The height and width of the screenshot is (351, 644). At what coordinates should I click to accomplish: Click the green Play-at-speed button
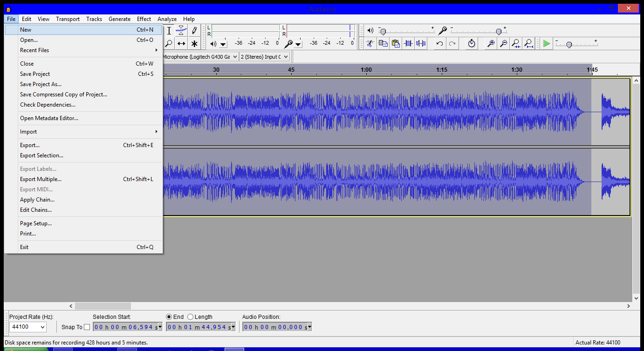tap(547, 43)
